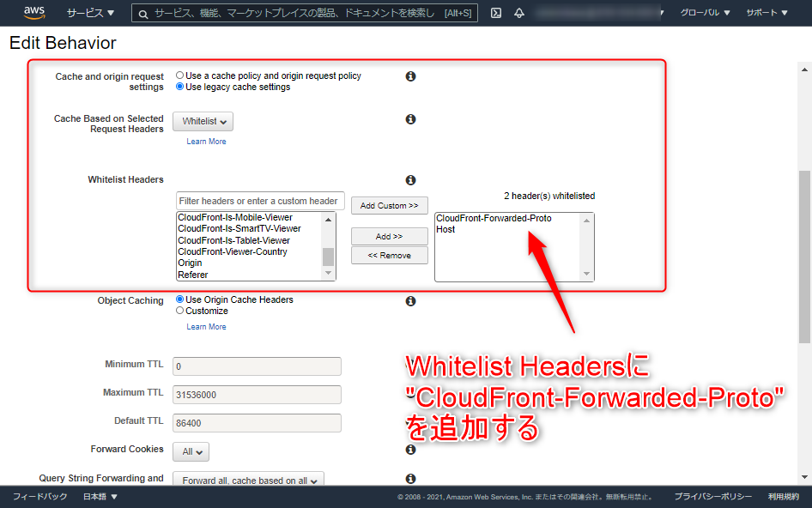Click the info icon beside Object Caching
The image size is (812, 508).
click(410, 300)
